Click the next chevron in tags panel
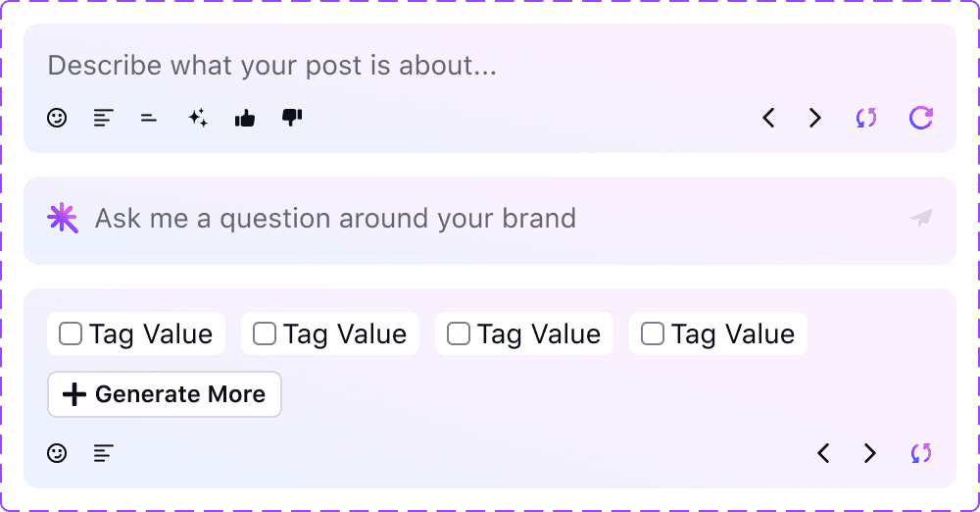Screen dimensions: 980x512 (870, 453)
